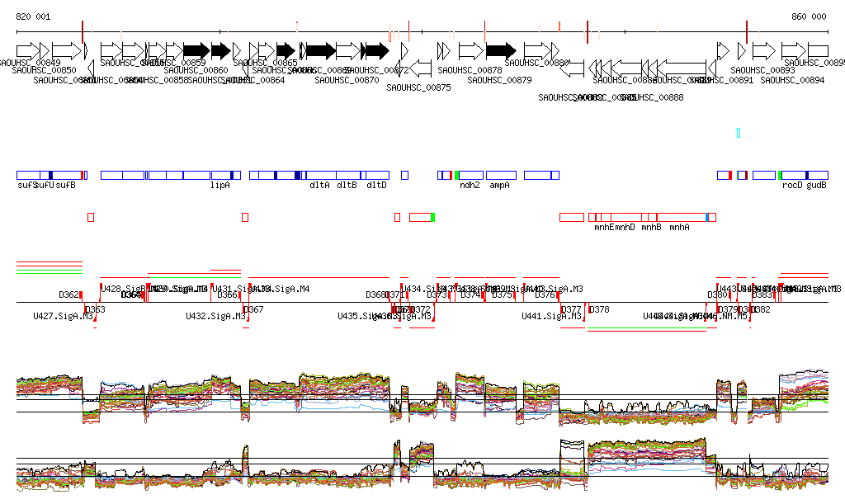Image resolution: width=845 pixels, height=504 pixels.
Task: Select the D374 boundary label
Action: pyautogui.click(x=470, y=295)
